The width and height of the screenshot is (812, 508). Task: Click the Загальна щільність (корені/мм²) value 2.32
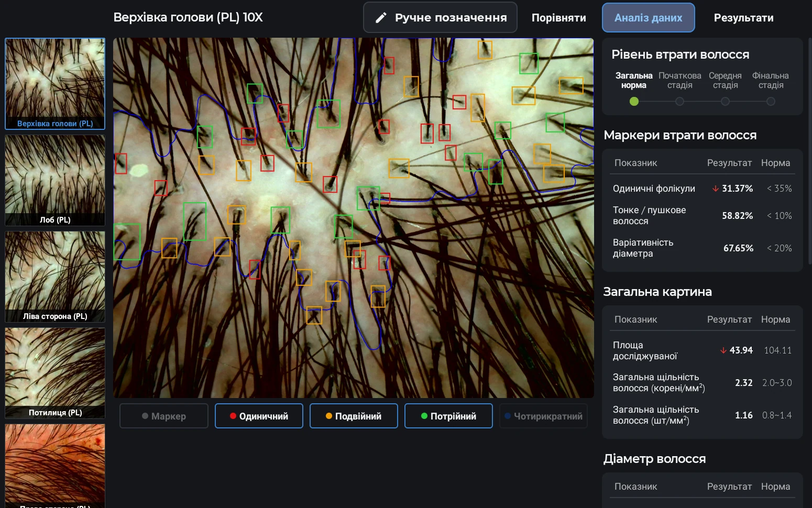click(x=743, y=383)
